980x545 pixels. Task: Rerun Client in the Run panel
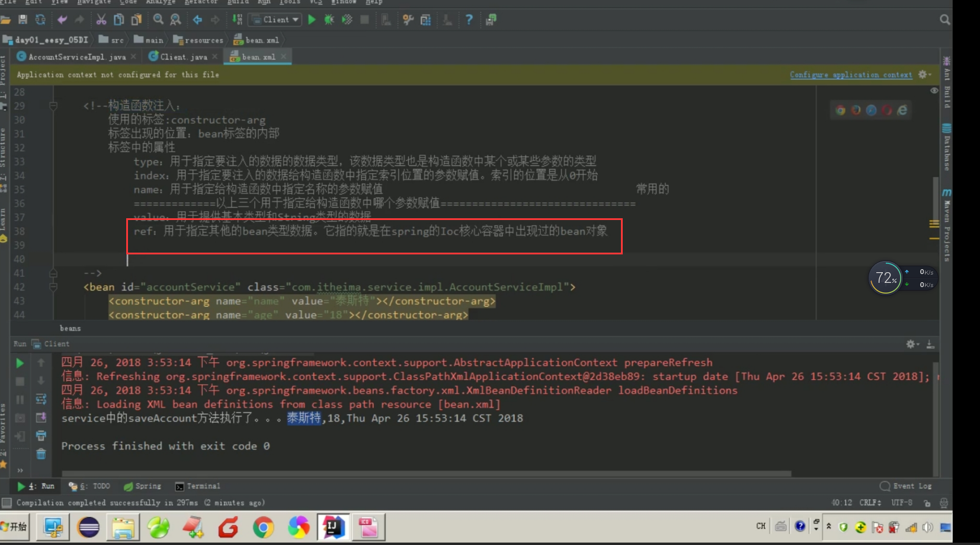20,363
